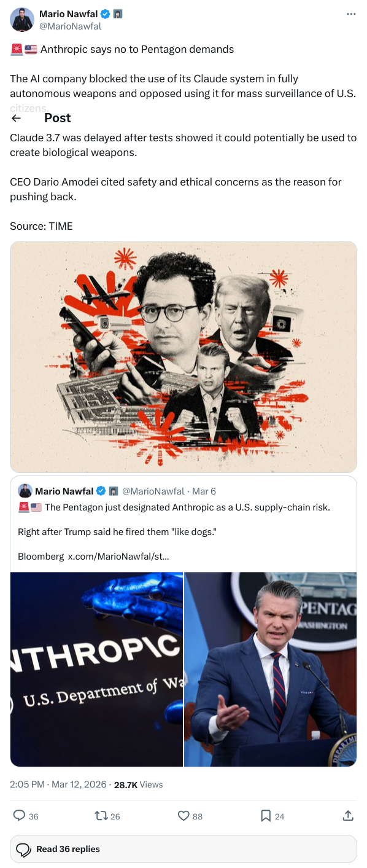
Task: Open the Anthropic logo photo in quoted post
Action: pyautogui.click(x=96, y=669)
